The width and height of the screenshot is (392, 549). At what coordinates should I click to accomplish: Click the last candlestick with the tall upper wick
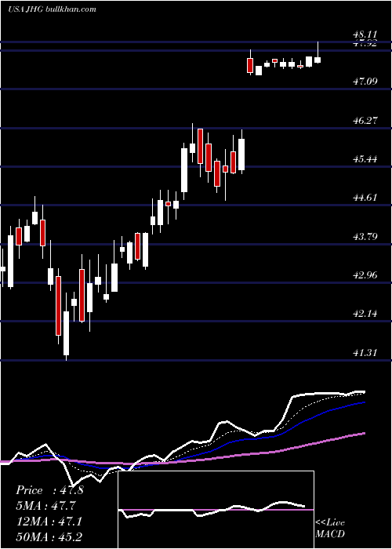pos(318,53)
